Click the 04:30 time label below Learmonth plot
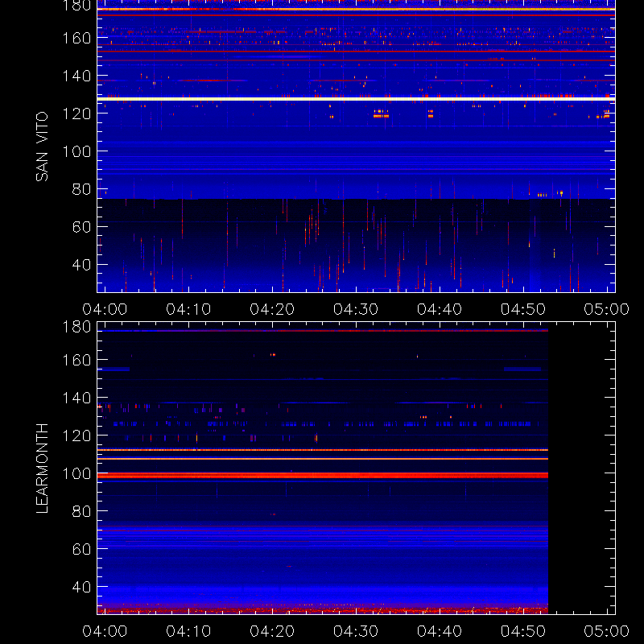Image resolution: width=644 pixels, height=644 pixels. pyautogui.click(x=356, y=631)
